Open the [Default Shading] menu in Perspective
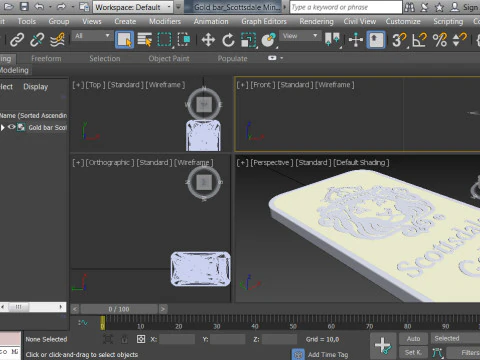This screenshot has width=480, height=360. click(x=361, y=163)
